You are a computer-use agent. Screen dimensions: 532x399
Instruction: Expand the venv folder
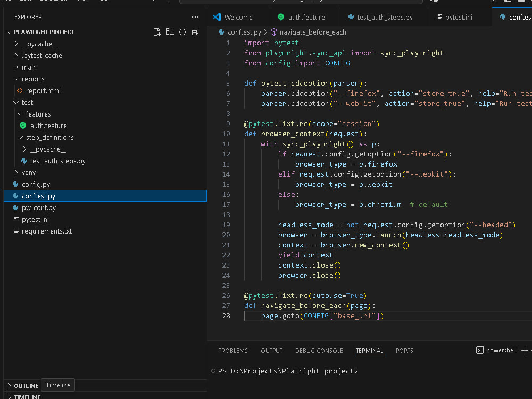(16, 172)
